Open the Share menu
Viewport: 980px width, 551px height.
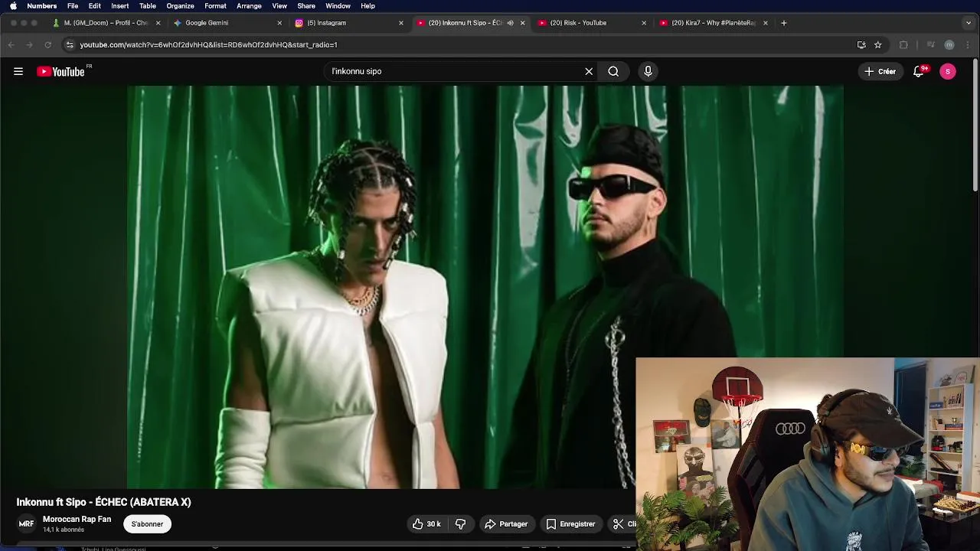coord(306,6)
